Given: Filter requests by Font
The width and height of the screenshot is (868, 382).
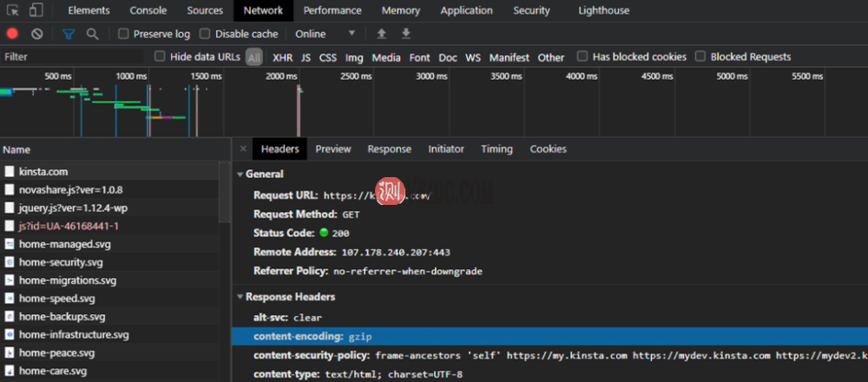Looking at the screenshot, I should (419, 57).
